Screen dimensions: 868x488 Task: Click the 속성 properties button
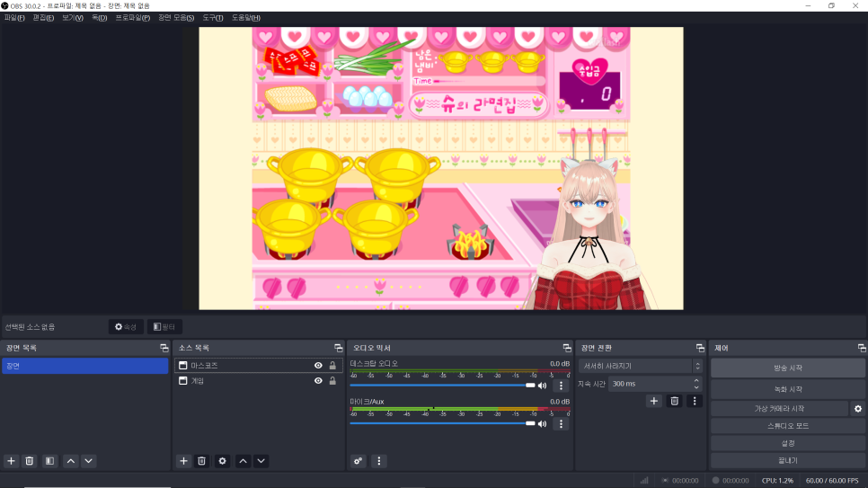pyautogui.click(x=126, y=327)
